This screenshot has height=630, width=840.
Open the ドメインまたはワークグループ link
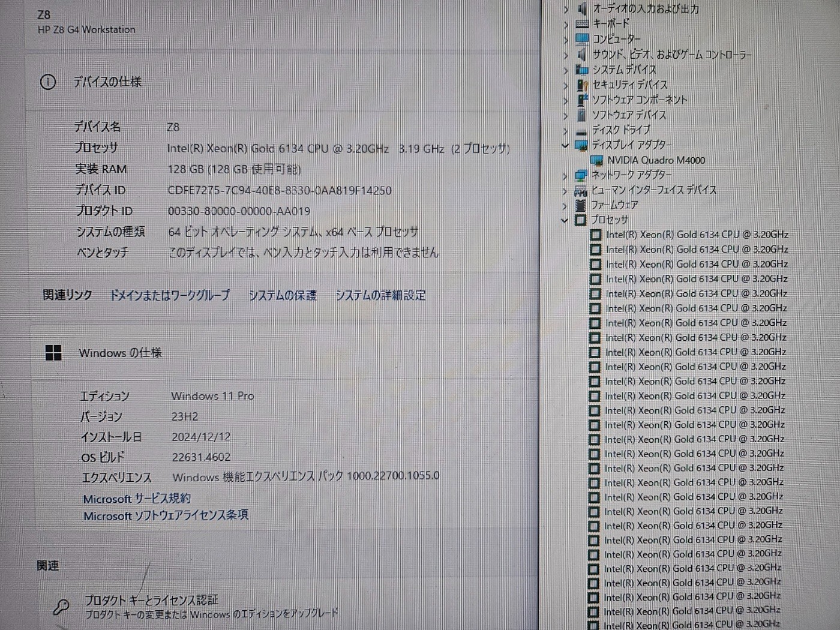pyautogui.click(x=170, y=295)
